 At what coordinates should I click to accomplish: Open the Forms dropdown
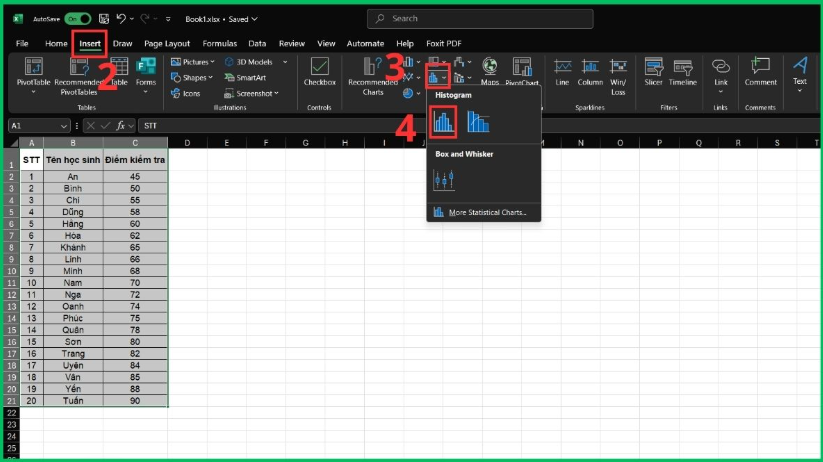click(x=146, y=76)
